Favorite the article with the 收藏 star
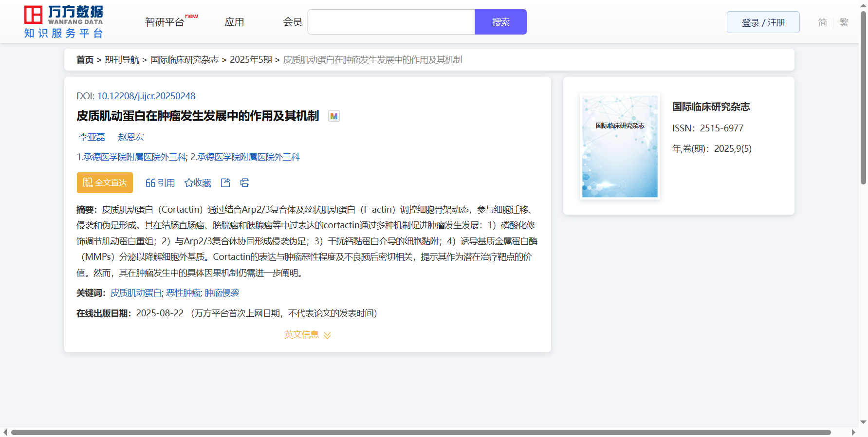 198,182
